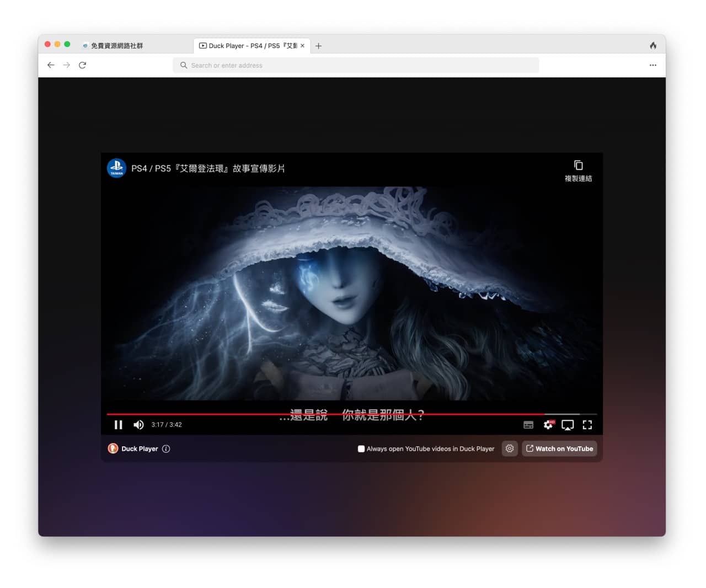
Task: Switch to 免費資源網路社群 tab
Action: [135, 46]
